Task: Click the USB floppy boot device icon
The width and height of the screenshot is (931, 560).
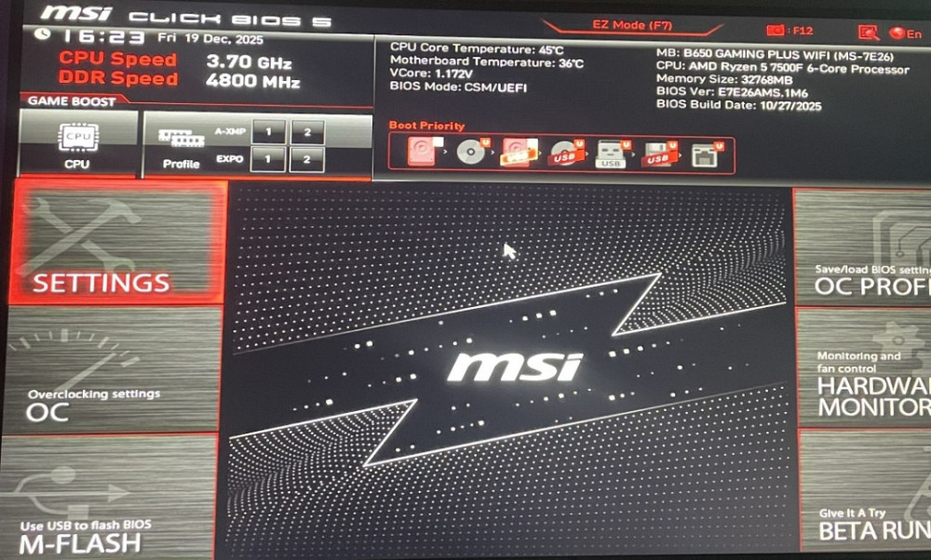Action: click(x=658, y=151)
